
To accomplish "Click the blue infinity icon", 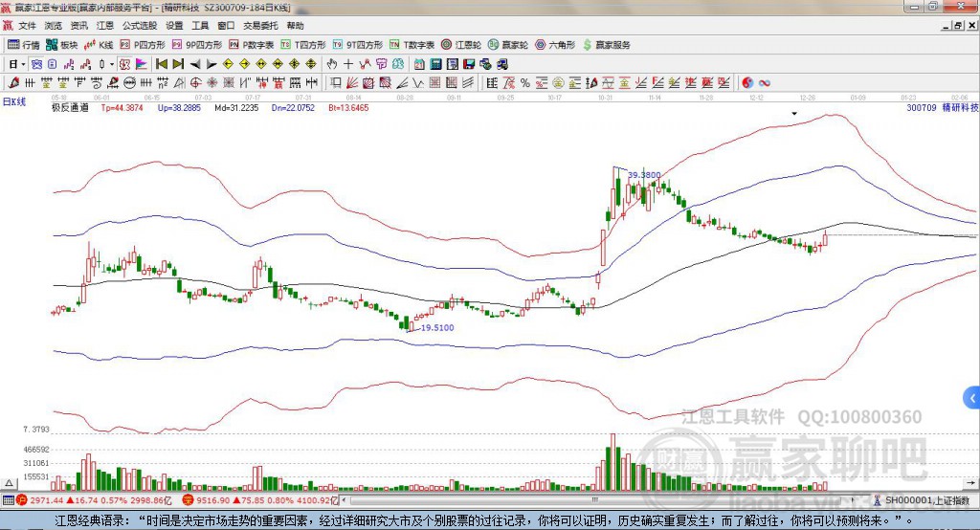I will (765, 83).
